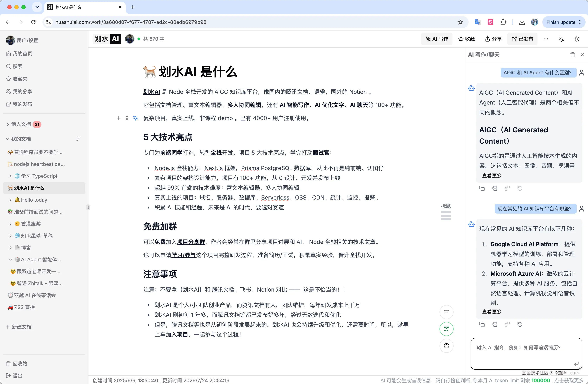The height and width of the screenshot is (384, 588).
Task: Add a block with the plus icon
Action: pos(119,118)
